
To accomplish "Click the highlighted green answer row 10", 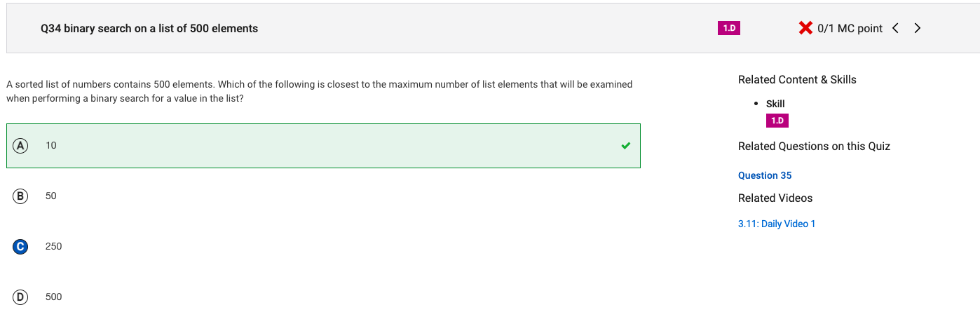I will tap(323, 146).
